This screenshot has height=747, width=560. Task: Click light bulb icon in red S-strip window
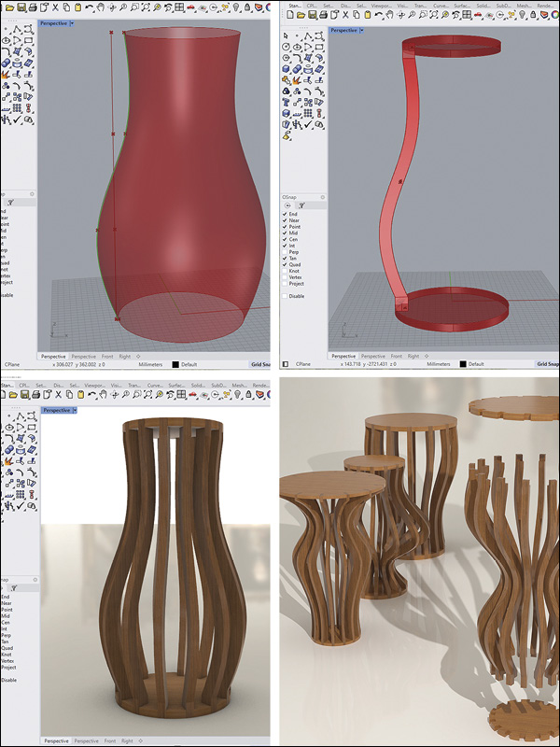[522, 15]
